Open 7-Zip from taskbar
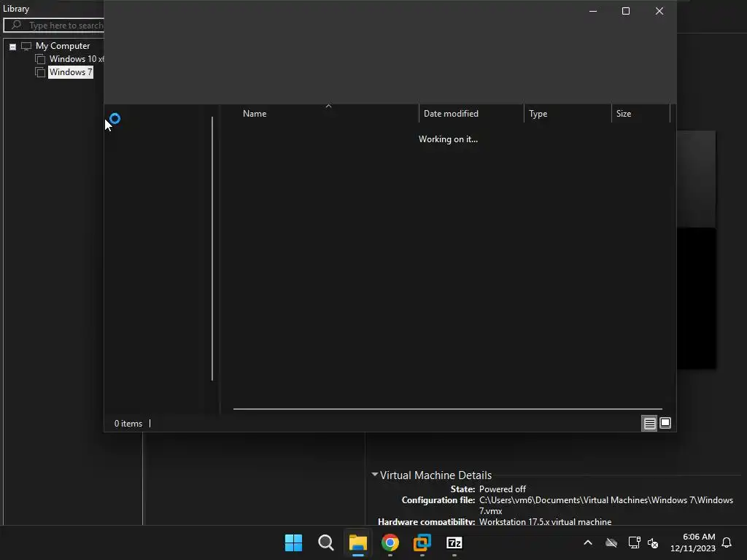Image resolution: width=747 pixels, height=560 pixels. (454, 542)
